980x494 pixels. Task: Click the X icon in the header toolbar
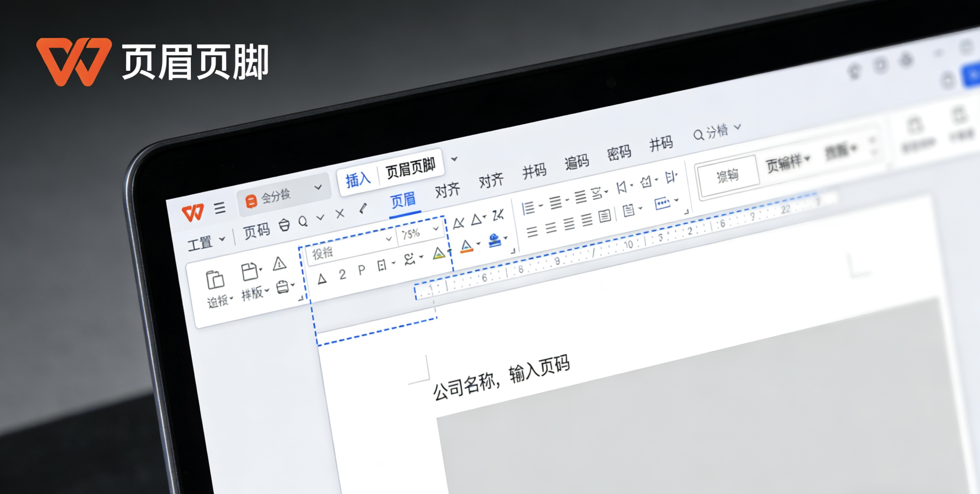(x=340, y=215)
